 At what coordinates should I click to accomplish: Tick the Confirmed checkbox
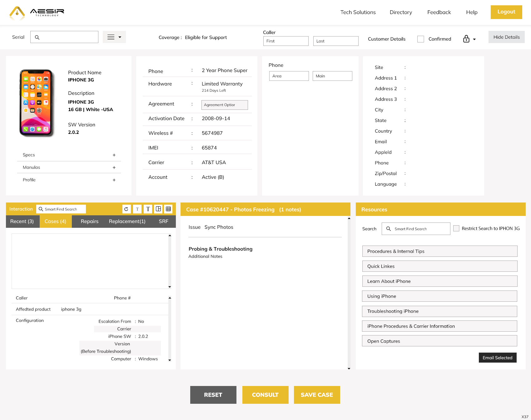pyautogui.click(x=421, y=39)
